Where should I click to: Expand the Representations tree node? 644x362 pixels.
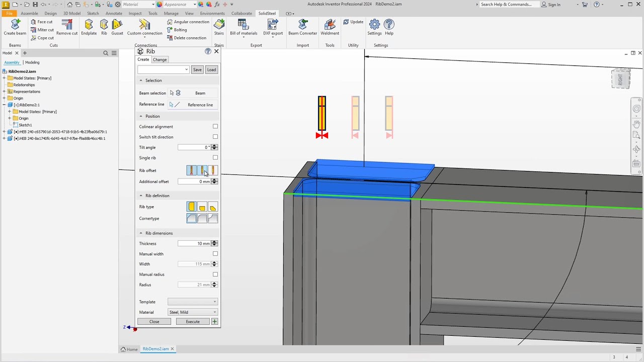coord(4,92)
